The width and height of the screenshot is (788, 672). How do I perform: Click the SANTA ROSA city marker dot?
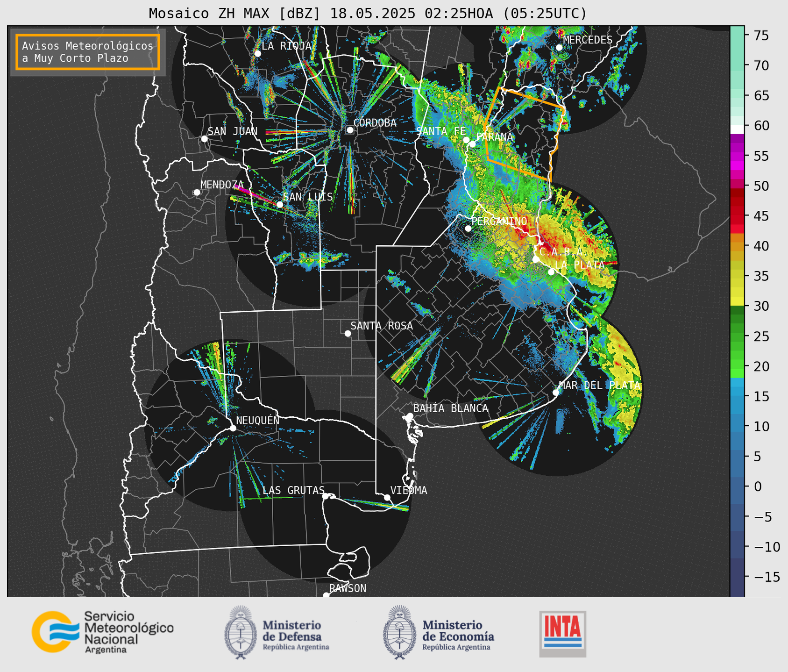pos(348,333)
